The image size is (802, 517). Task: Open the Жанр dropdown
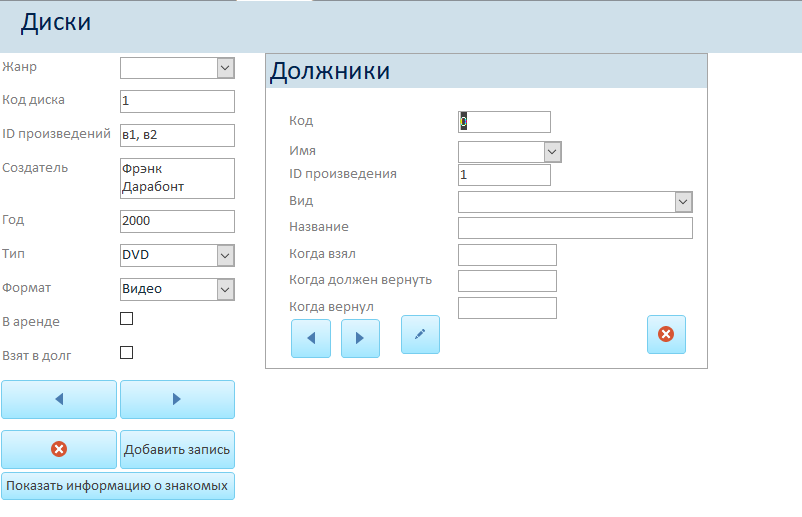point(225,68)
